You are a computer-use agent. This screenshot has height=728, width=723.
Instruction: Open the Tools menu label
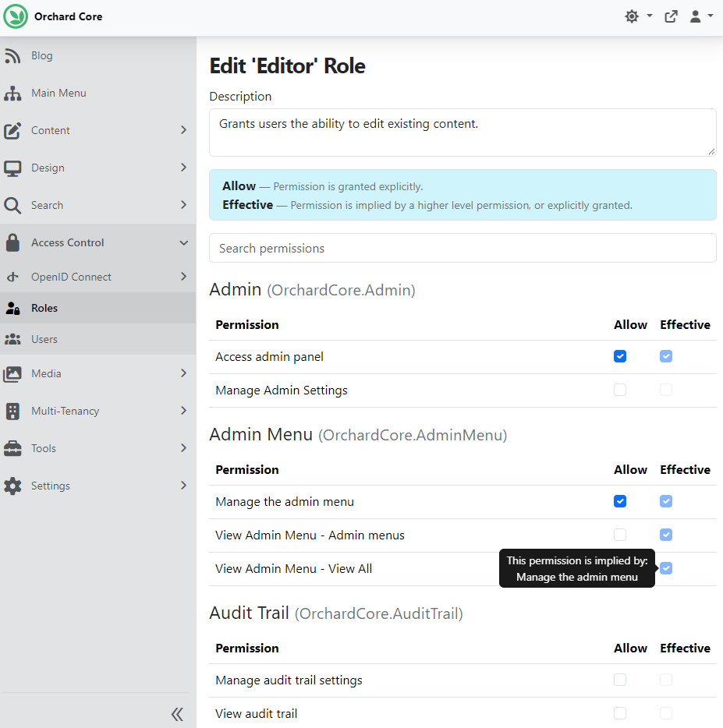coord(43,448)
